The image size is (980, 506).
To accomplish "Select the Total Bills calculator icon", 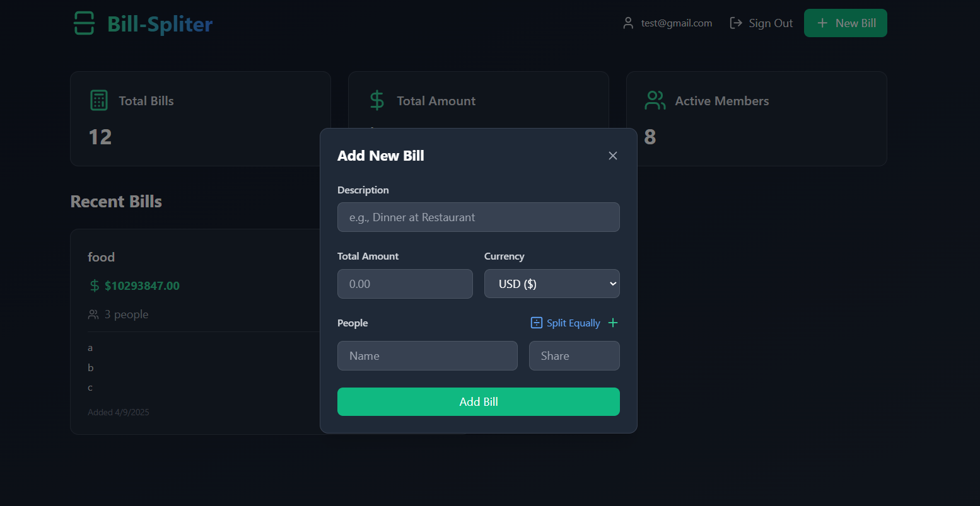I will coord(98,100).
